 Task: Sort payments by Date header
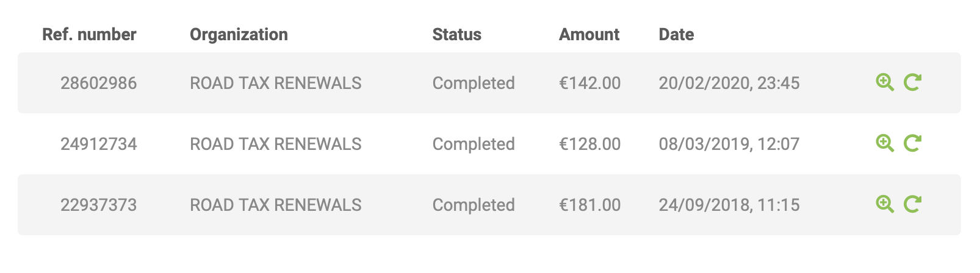pyautogui.click(x=676, y=35)
